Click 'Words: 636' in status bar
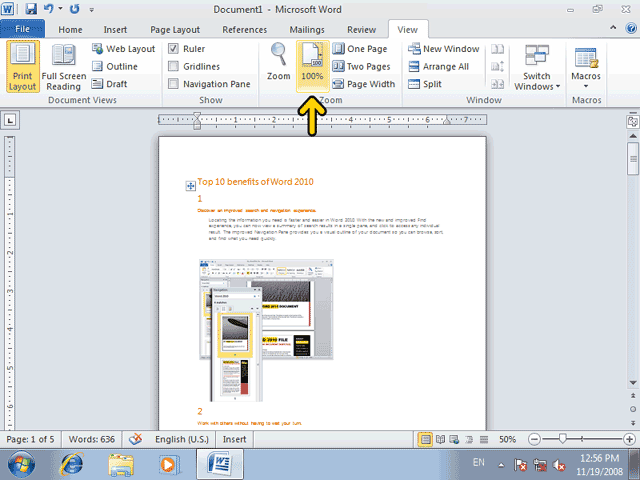 (x=91, y=439)
